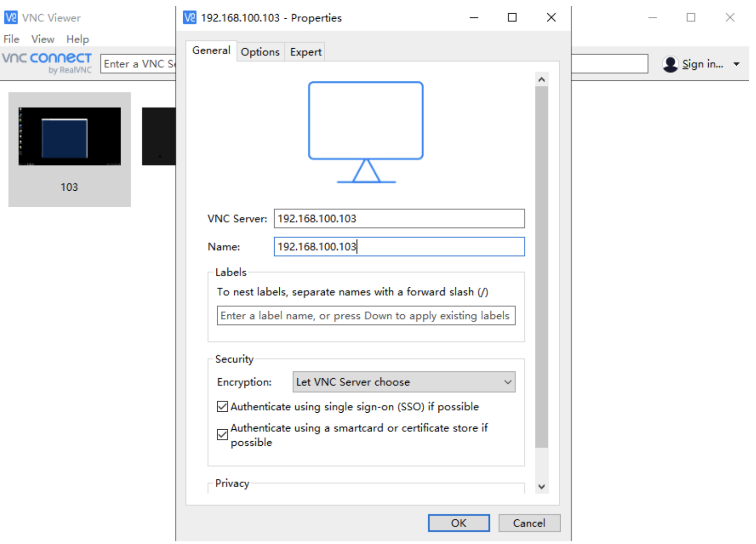Click the VNC Server address field
Viewport: 756px width, 544px height.
pos(399,218)
